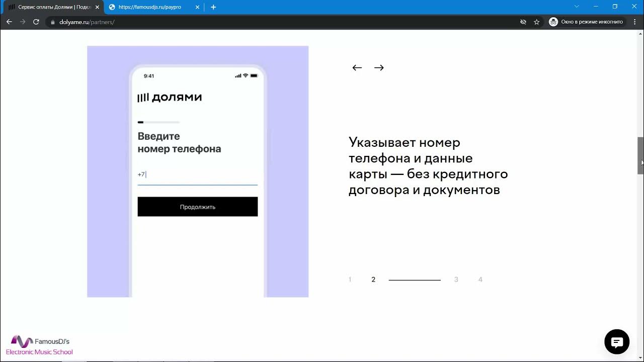Click the +7 phone number field
This screenshot has width=644, height=362.
point(198,175)
